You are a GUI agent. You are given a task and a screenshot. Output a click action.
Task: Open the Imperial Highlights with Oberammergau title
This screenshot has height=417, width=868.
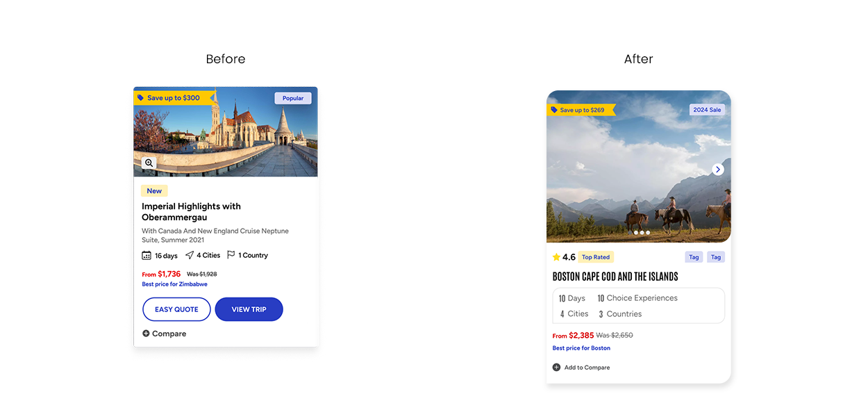pos(191,211)
